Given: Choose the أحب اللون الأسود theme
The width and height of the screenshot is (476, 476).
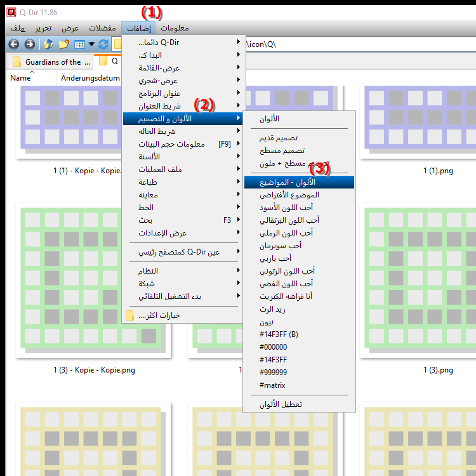Looking at the screenshot, I should [x=299, y=208].
